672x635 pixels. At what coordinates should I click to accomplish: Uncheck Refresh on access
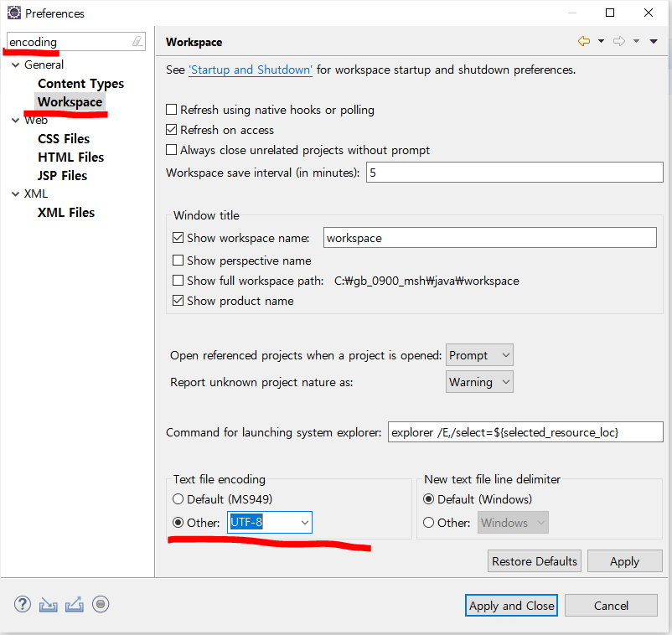coord(171,129)
